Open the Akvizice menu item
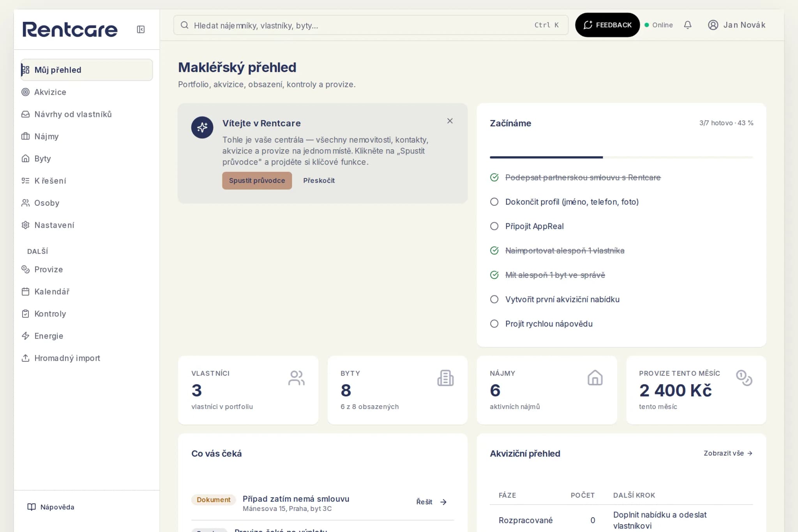This screenshot has width=798, height=532. coord(87,92)
